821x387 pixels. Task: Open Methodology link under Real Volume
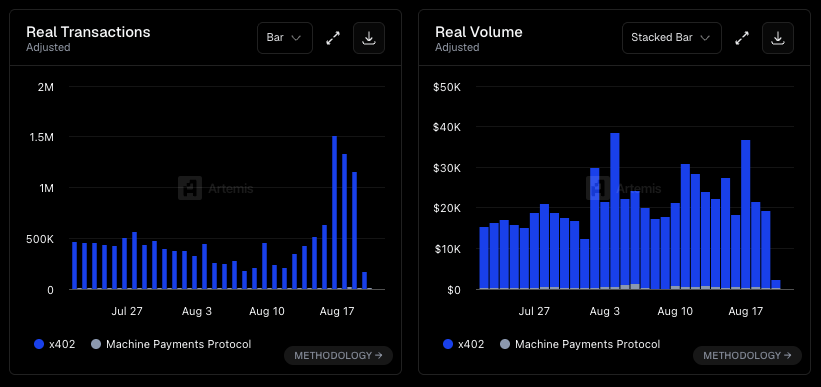(747, 356)
